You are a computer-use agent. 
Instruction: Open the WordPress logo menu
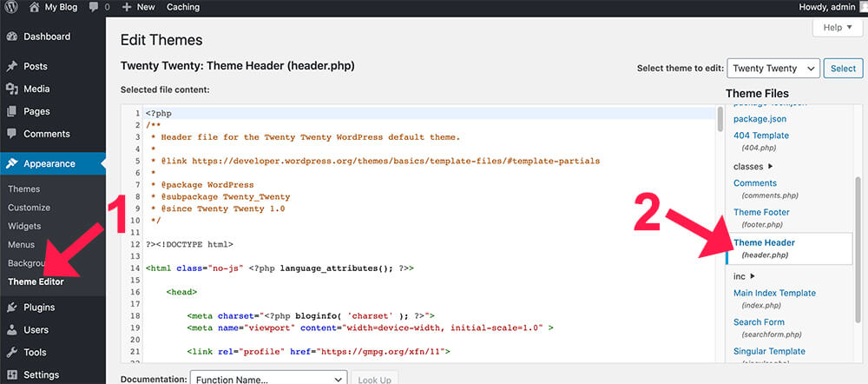pos(11,7)
